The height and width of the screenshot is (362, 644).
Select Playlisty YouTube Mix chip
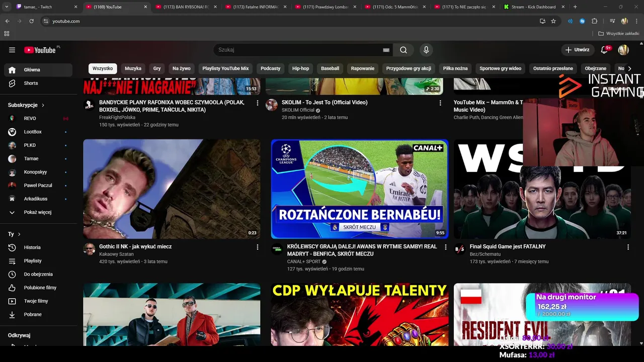click(x=225, y=68)
